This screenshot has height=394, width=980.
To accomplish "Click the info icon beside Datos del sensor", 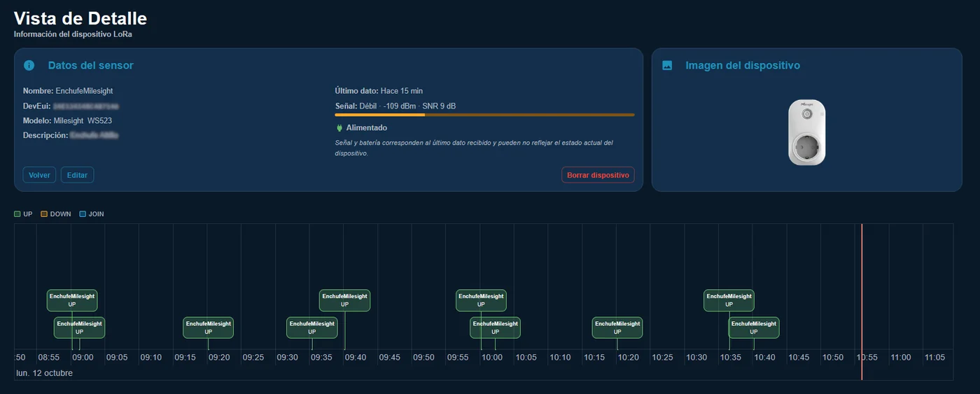I will 29,65.
